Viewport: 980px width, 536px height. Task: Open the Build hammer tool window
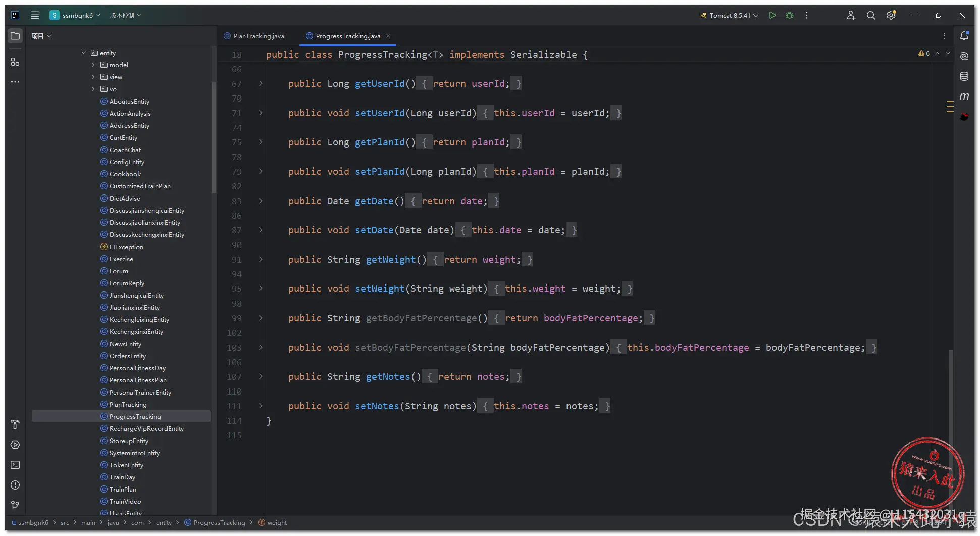(x=15, y=424)
